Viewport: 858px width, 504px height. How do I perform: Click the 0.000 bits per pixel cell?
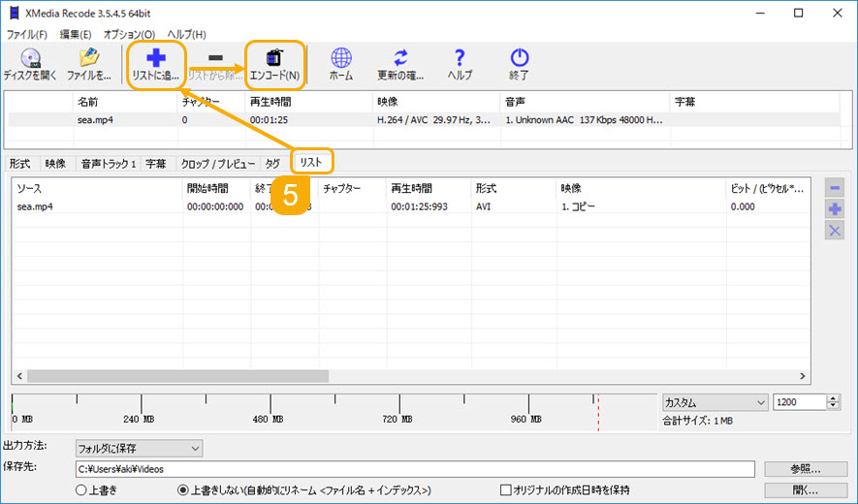click(x=743, y=206)
